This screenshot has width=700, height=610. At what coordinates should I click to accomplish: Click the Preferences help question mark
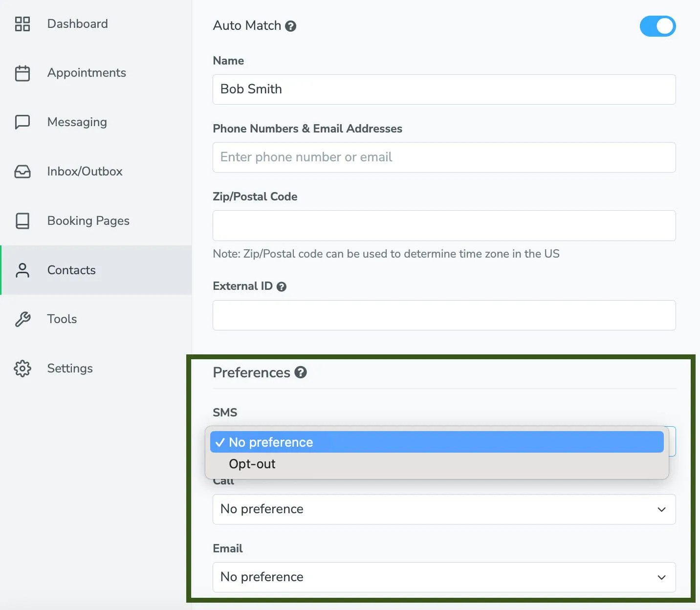pos(301,372)
